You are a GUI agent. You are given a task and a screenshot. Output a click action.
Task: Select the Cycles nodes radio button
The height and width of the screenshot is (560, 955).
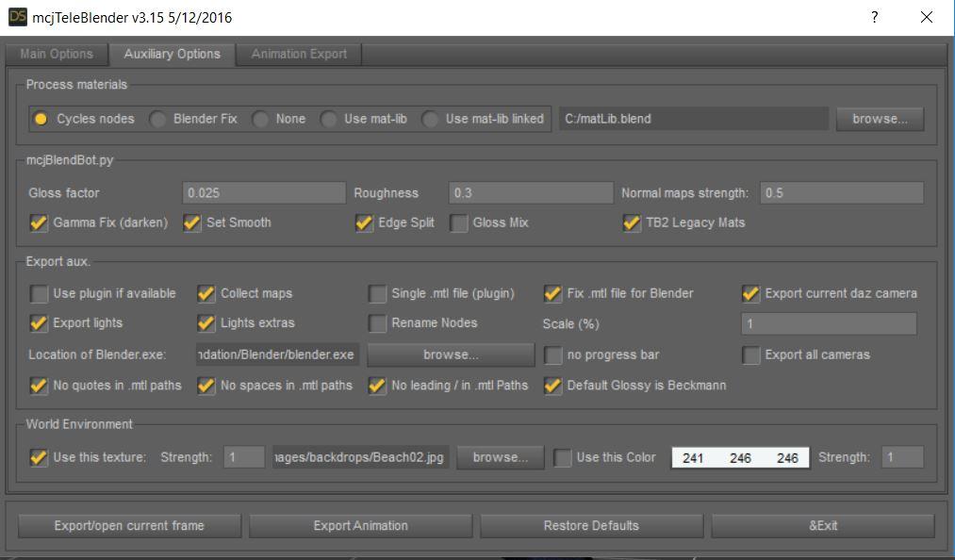click(x=41, y=119)
